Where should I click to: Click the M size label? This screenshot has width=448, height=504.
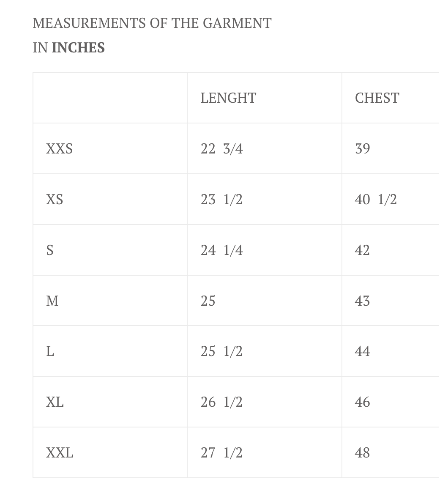pyautogui.click(x=52, y=301)
